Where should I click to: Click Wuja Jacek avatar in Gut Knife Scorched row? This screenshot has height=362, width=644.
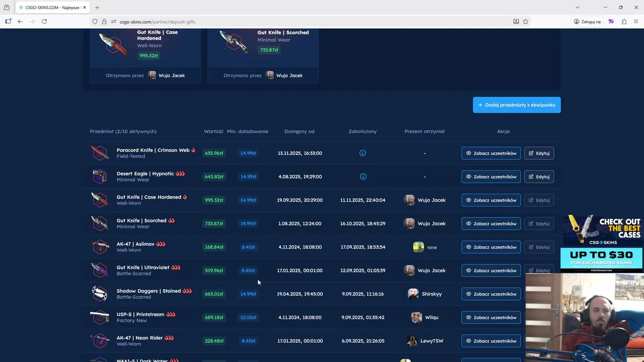tap(410, 223)
